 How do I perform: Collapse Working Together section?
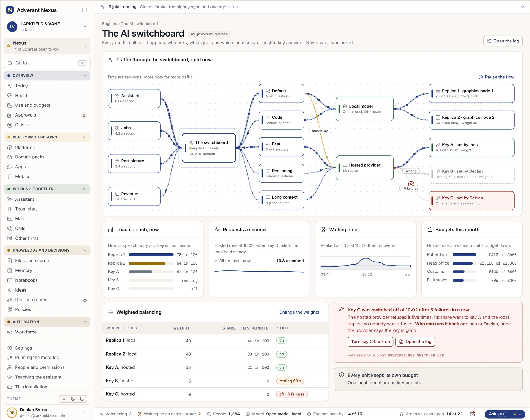click(x=47, y=189)
